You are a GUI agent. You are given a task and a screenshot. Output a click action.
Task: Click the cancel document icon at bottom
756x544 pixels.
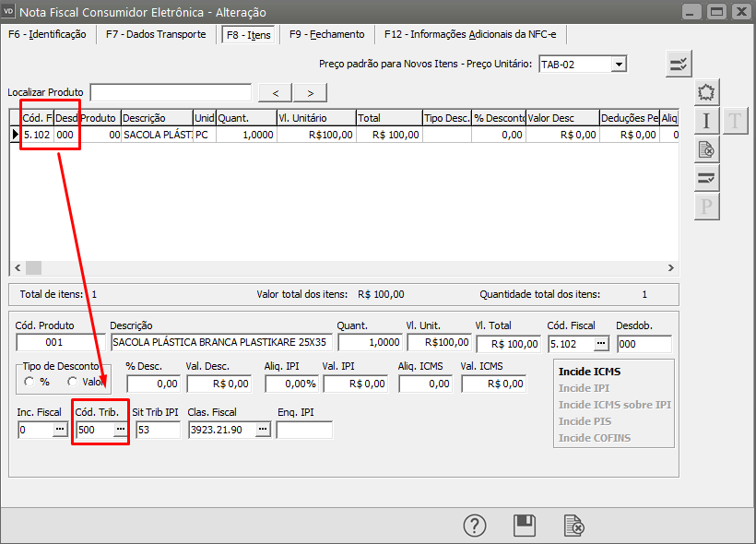pos(573,526)
